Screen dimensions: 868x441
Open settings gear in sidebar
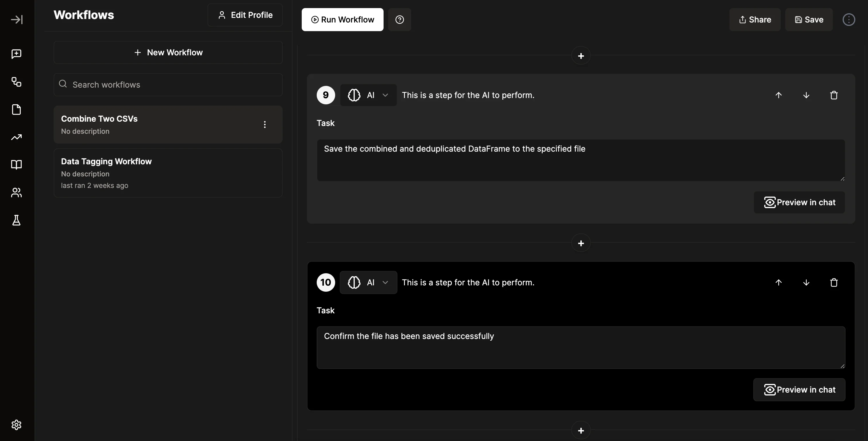click(x=16, y=425)
